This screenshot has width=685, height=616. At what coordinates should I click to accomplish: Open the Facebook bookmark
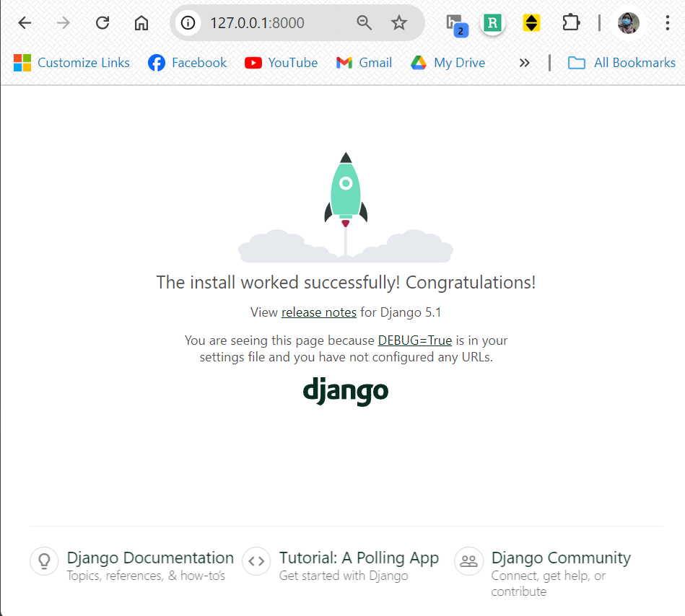click(187, 63)
